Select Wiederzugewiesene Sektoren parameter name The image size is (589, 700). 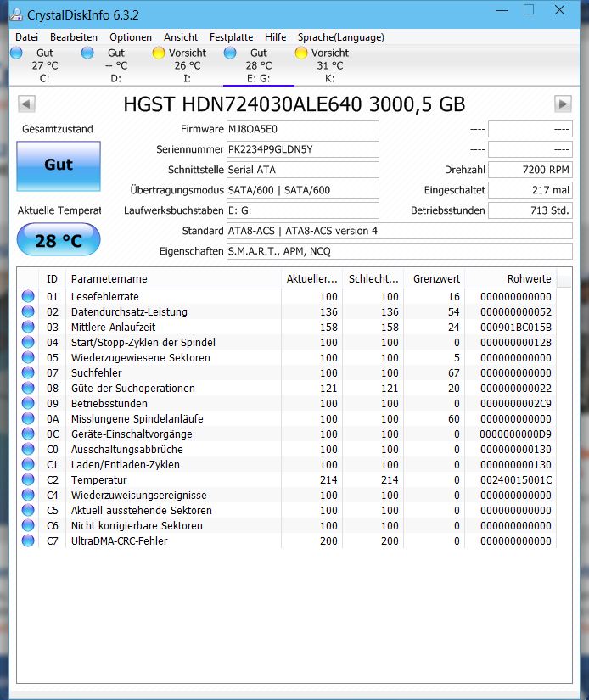[141, 357]
